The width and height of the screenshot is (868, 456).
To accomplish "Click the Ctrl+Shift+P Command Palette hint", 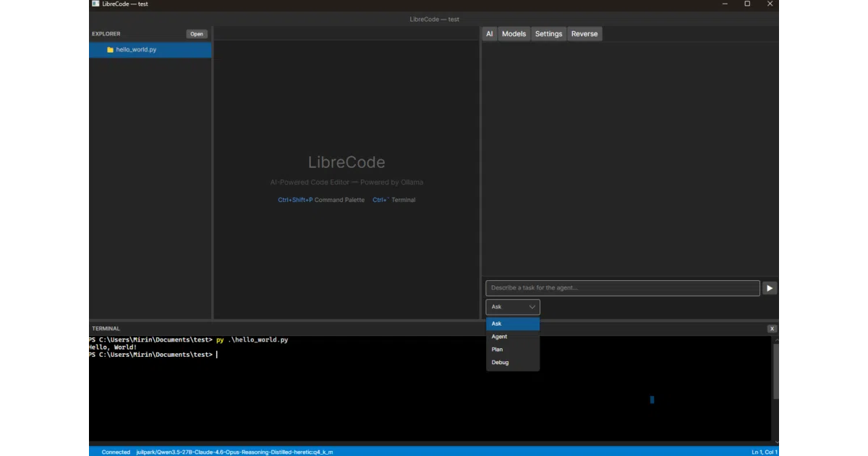I will click(321, 200).
